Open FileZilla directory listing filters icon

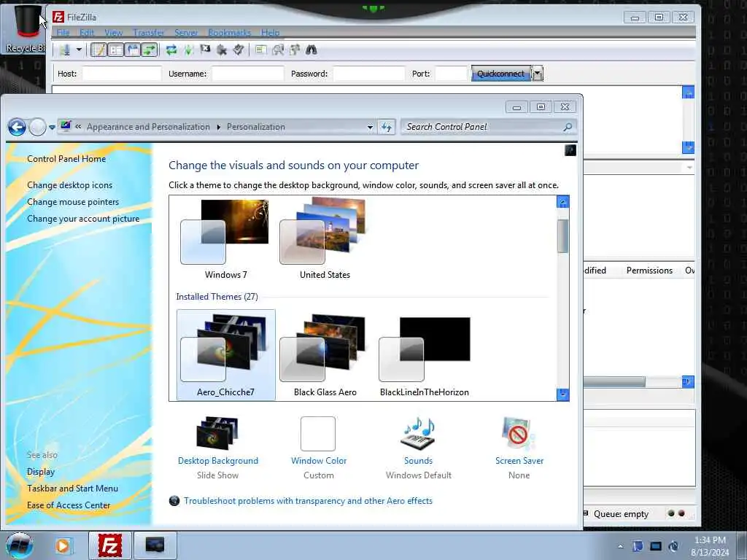260,50
